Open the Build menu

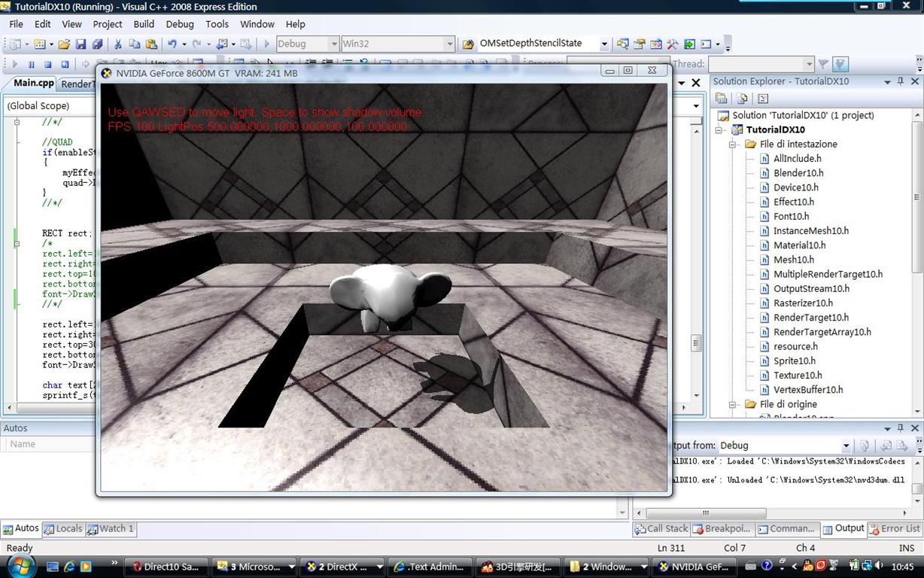[144, 24]
